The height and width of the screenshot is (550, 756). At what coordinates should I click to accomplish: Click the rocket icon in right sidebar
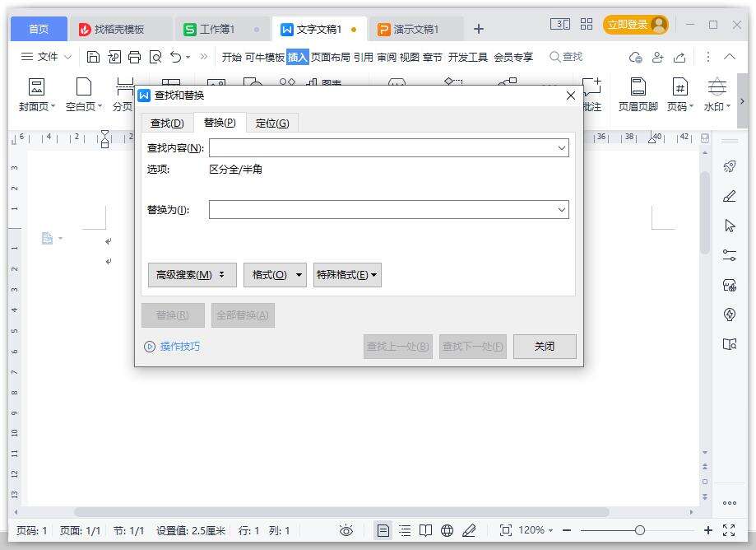730,166
